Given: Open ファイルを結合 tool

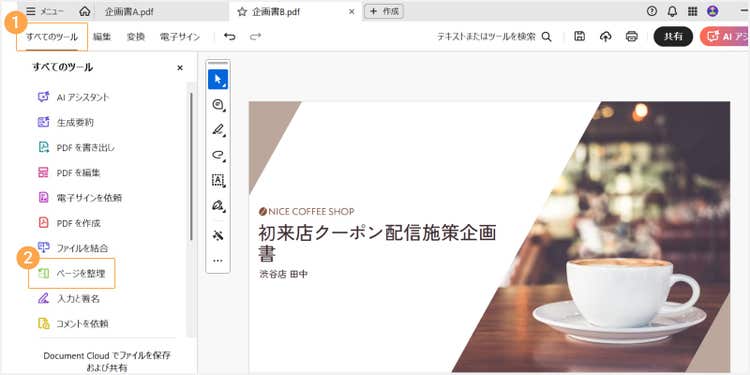Looking at the screenshot, I should pos(73,248).
